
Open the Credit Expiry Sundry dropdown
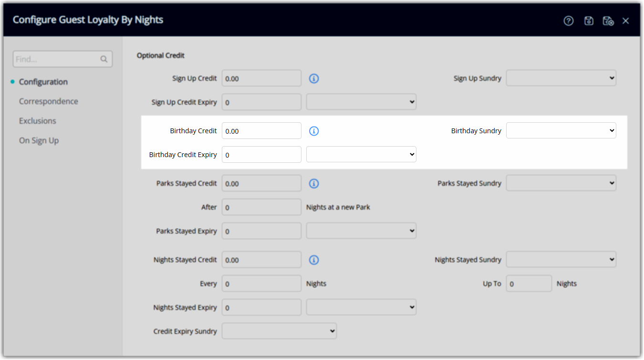[x=280, y=331]
